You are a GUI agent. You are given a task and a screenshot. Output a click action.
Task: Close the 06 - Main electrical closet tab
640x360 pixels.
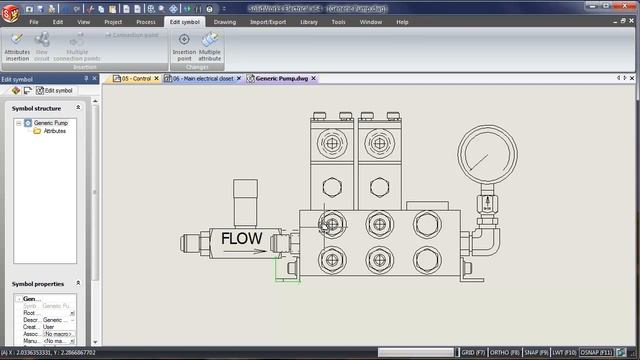[239, 78]
